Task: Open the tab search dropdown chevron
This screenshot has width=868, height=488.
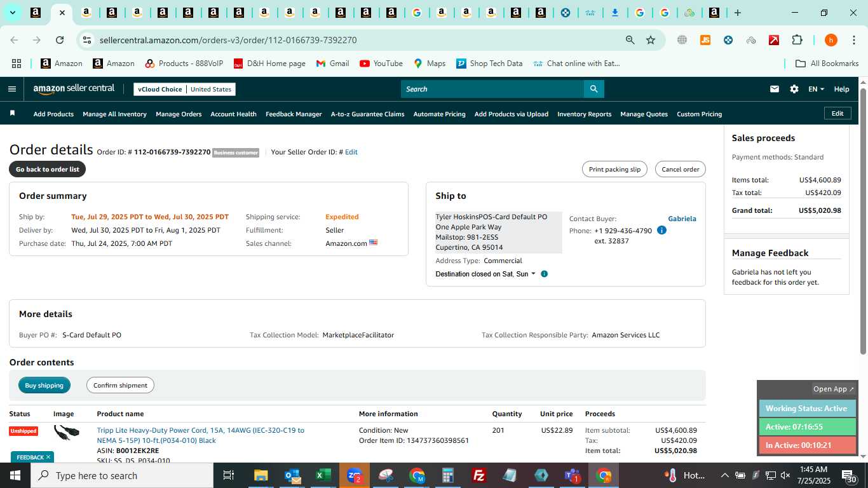Action: pyautogui.click(x=12, y=13)
